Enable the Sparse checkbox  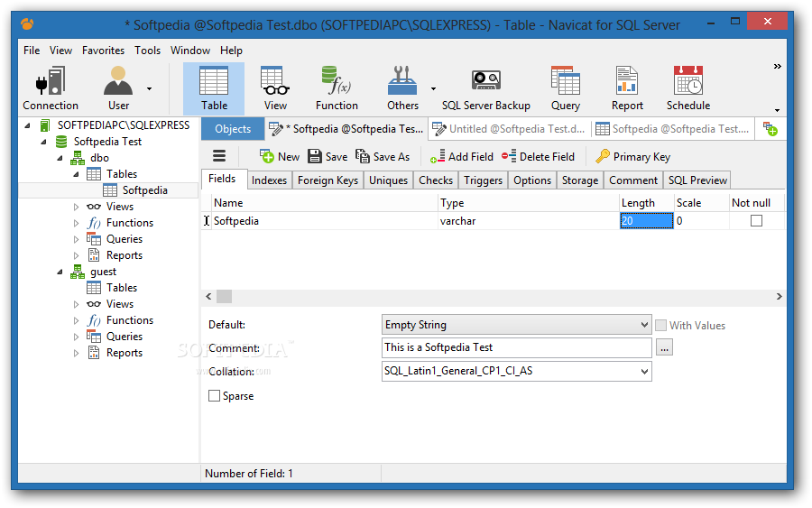tap(214, 395)
